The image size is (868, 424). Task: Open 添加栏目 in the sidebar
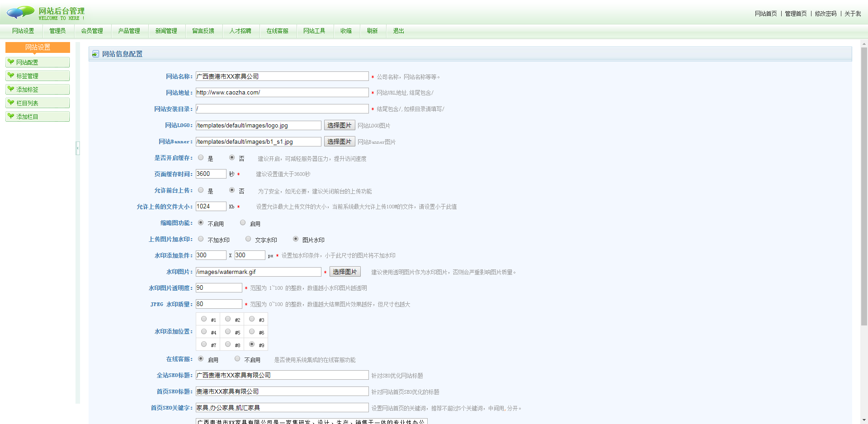[x=38, y=117]
